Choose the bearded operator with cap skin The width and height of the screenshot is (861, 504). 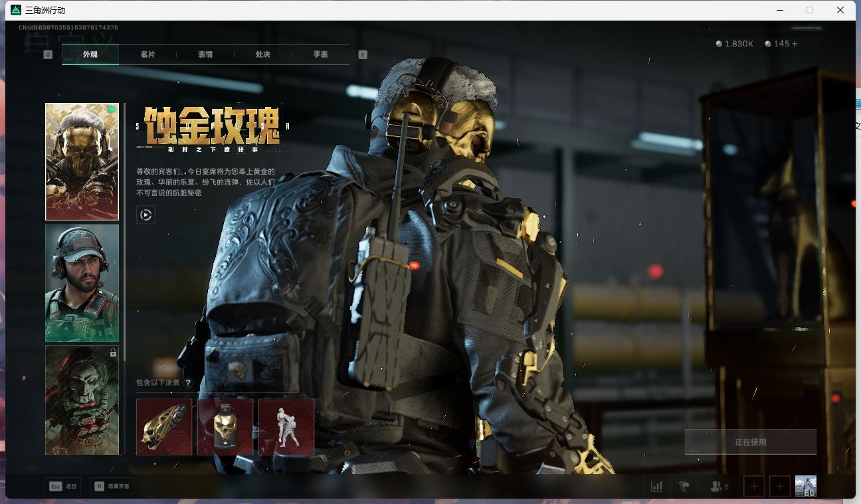tap(82, 283)
